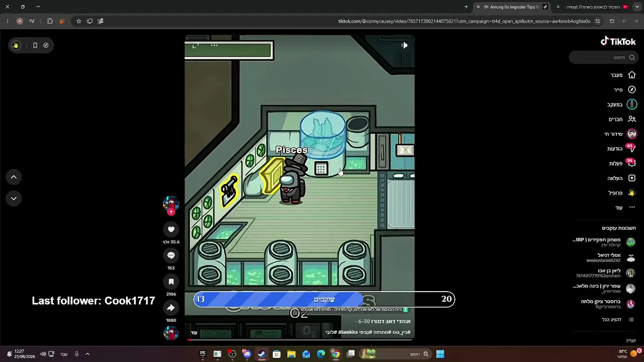Open the site info icon in the address bar

pos(598,21)
